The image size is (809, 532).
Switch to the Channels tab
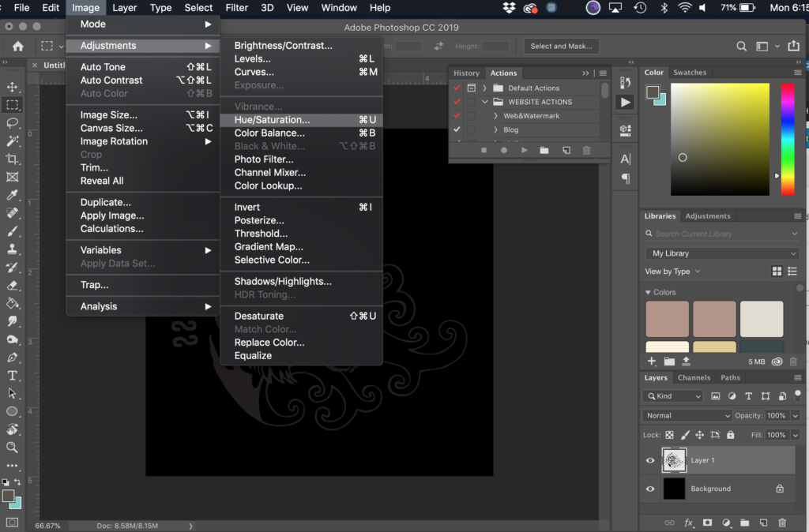click(694, 377)
